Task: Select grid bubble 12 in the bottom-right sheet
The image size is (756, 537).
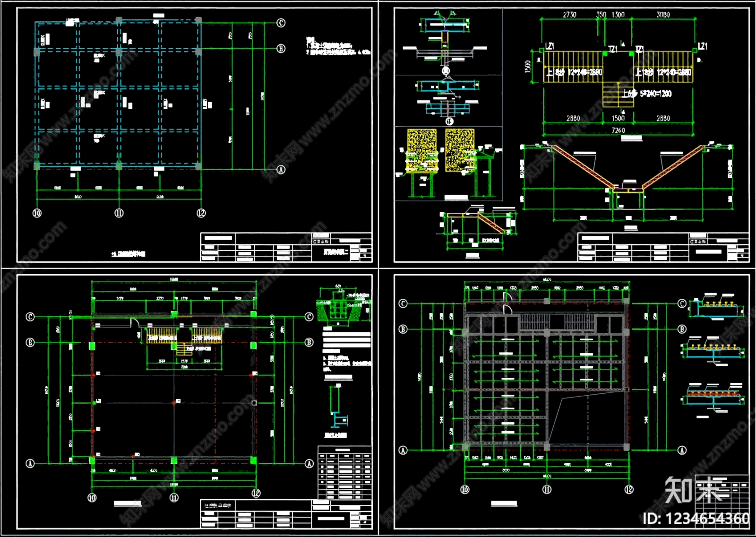Action: 629,489
